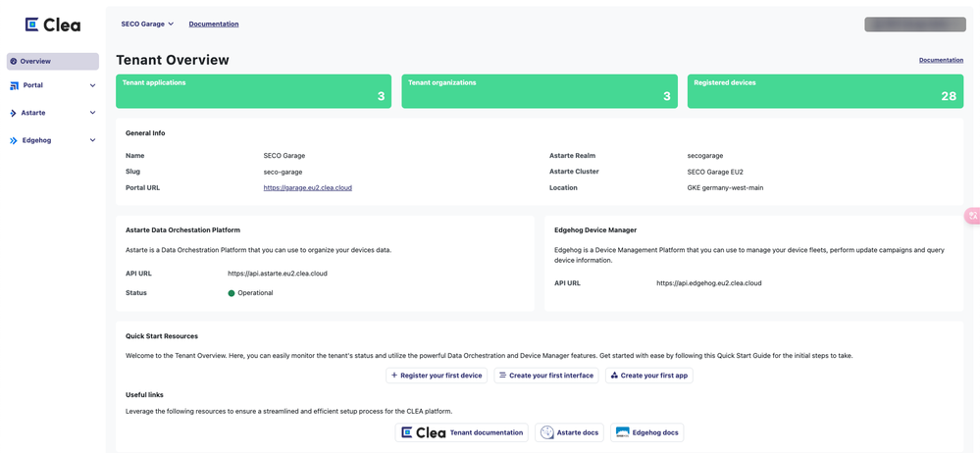
Task: Expand the Edgehog menu chevron
Action: point(92,140)
